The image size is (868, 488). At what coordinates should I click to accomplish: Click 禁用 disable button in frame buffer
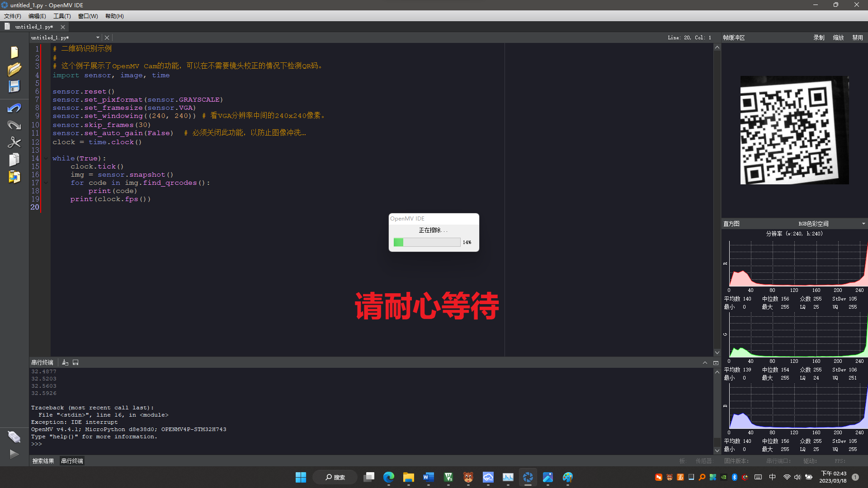point(858,38)
